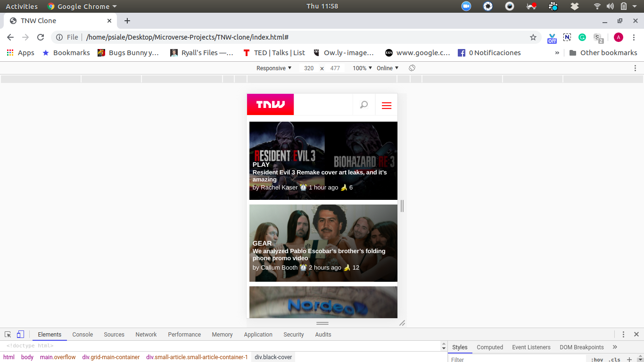Select the Computed styles tab
The width and height of the screenshot is (644, 362).
click(x=490, y=347)
